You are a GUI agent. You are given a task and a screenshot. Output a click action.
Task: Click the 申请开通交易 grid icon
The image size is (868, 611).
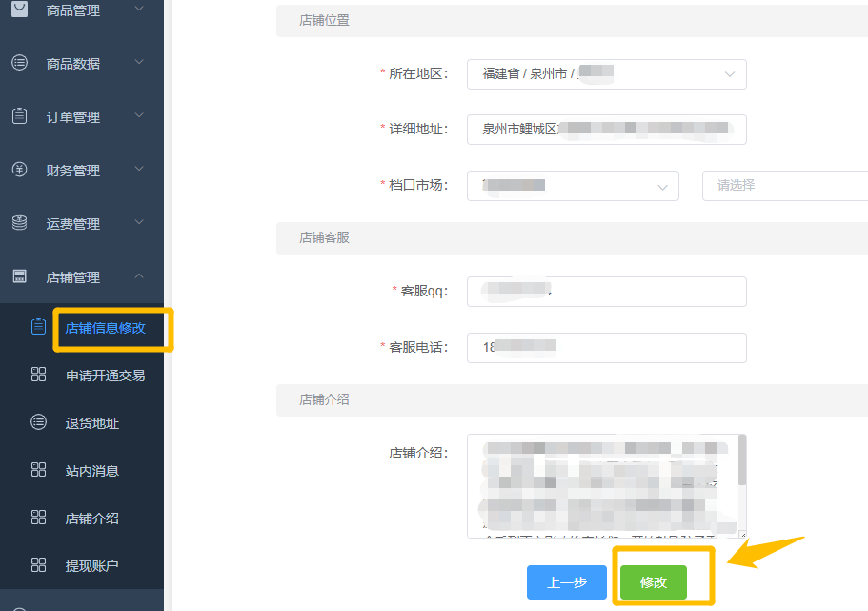click(39, 375)
